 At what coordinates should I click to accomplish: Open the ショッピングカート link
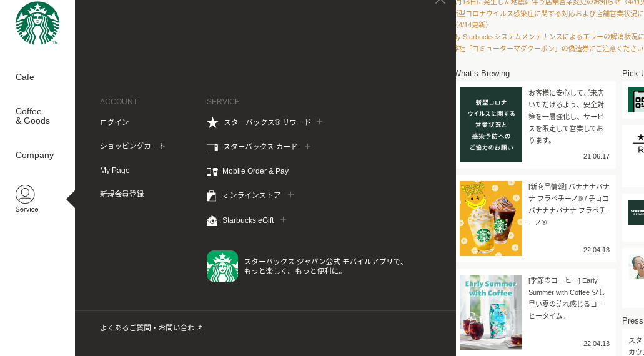[x=132, y=146]
